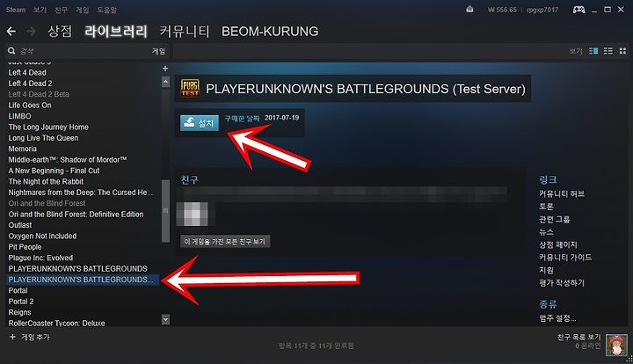Open the 게임 filter dropdown beside search
This screenshot has width=633, height=364.
tap(158, 51)
